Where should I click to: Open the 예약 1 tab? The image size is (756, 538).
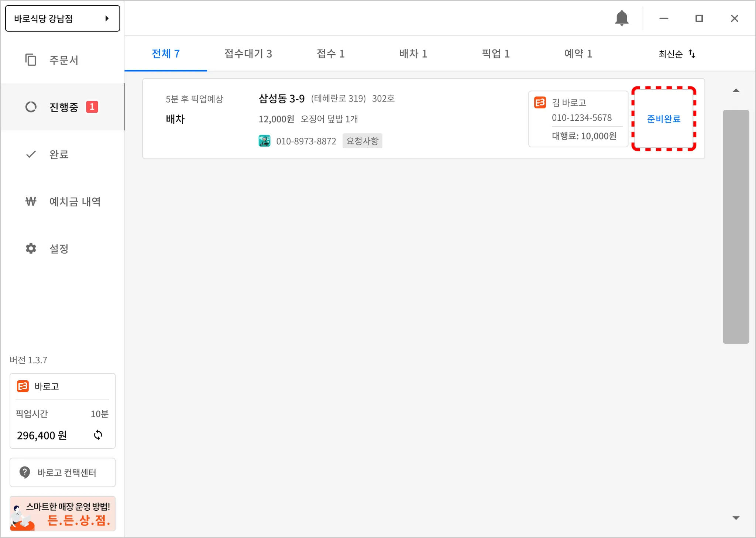pos(578,54)
